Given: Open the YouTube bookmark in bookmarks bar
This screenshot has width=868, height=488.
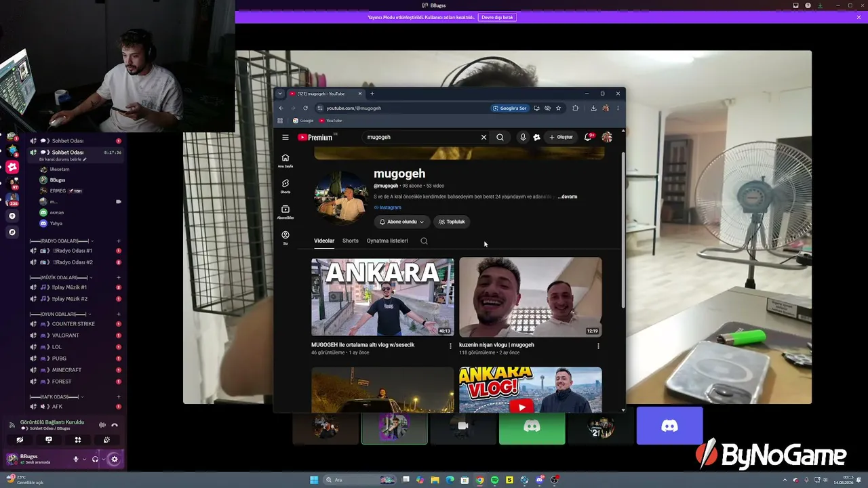Looking at the screenshot, I should (330, 121).
